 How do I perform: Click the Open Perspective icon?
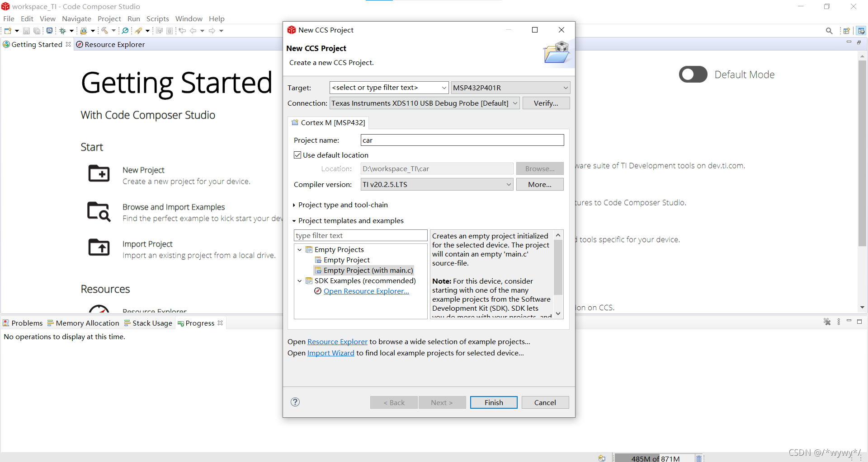(846, 31)
